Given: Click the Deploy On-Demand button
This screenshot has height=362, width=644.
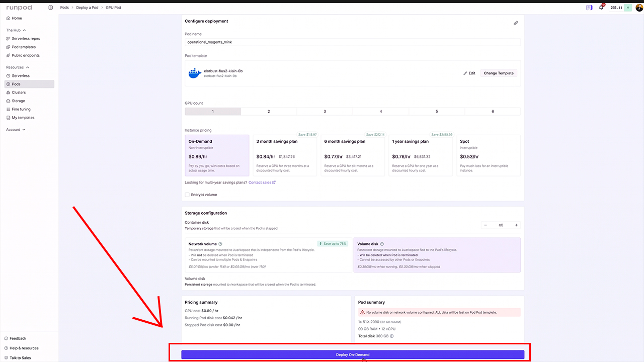Looking at the screenshot, I should 353,354.
